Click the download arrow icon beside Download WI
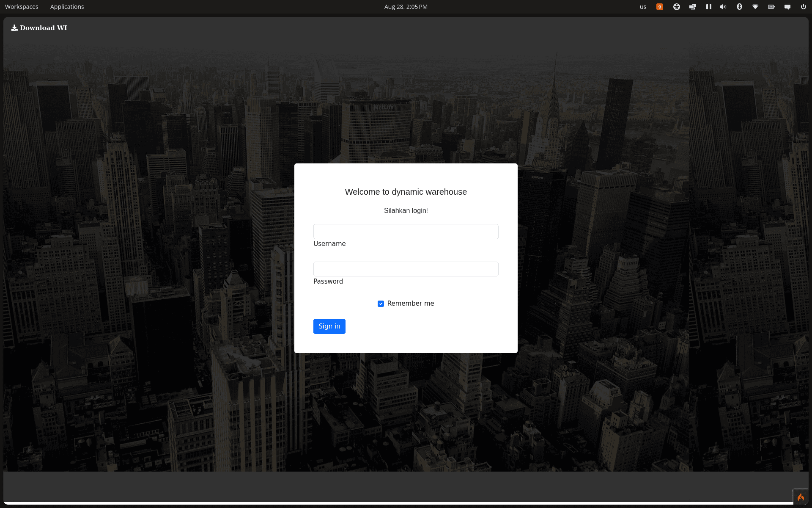Screen dimensions: 812x508 (14, 28)
